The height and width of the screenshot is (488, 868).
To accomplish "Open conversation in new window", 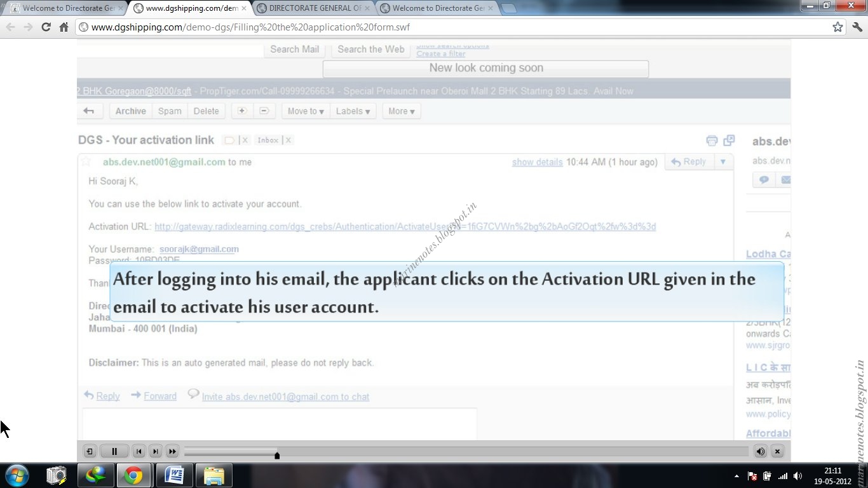I will pos(729,140).
